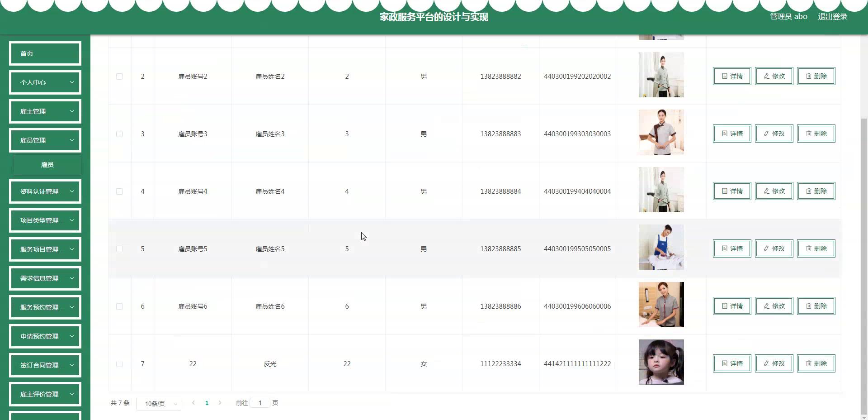Open photo thumbnail for 雇员账号5
Viewport: 868px width, 420px height.
click(x=661, y=247)
